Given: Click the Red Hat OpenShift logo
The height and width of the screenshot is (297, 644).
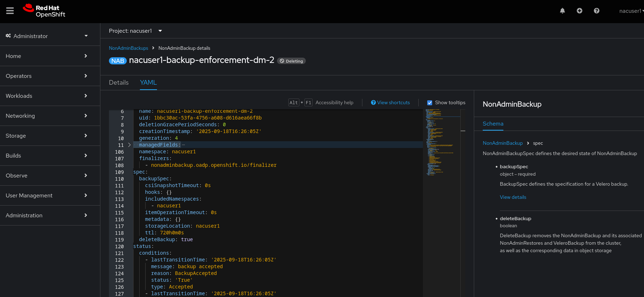Looking at the screenshot, I should point(44,11).
